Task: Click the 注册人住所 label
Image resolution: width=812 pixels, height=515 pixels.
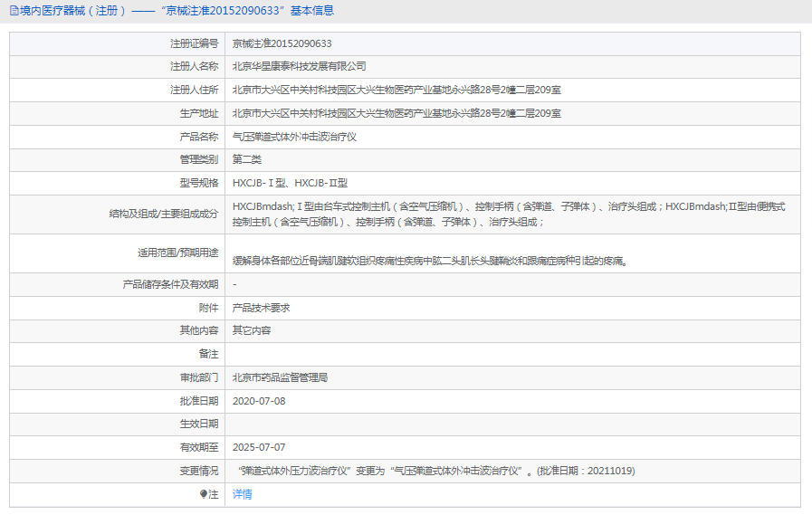Action: click(195, 91)
